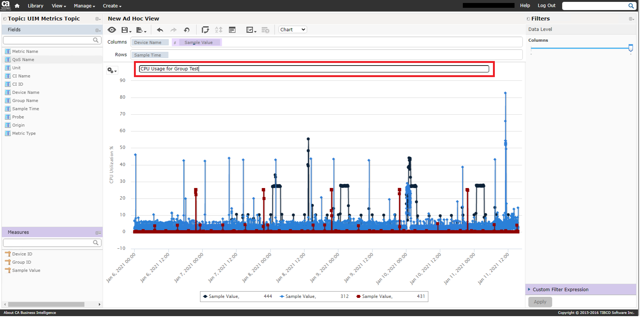Open the Chart visualization type dropdown
The width and height of the screenshot is (644, 318).
click(292, 30)
